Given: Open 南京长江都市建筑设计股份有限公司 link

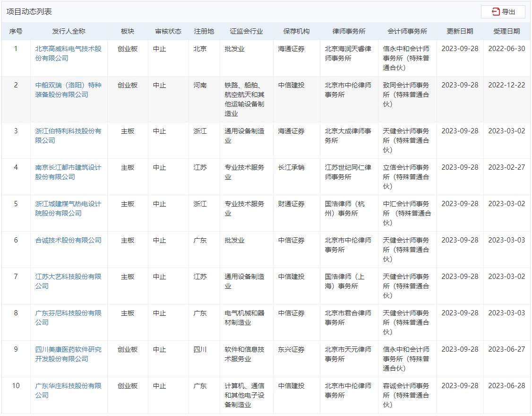Looking at the screenshot, I should [68, 172].
